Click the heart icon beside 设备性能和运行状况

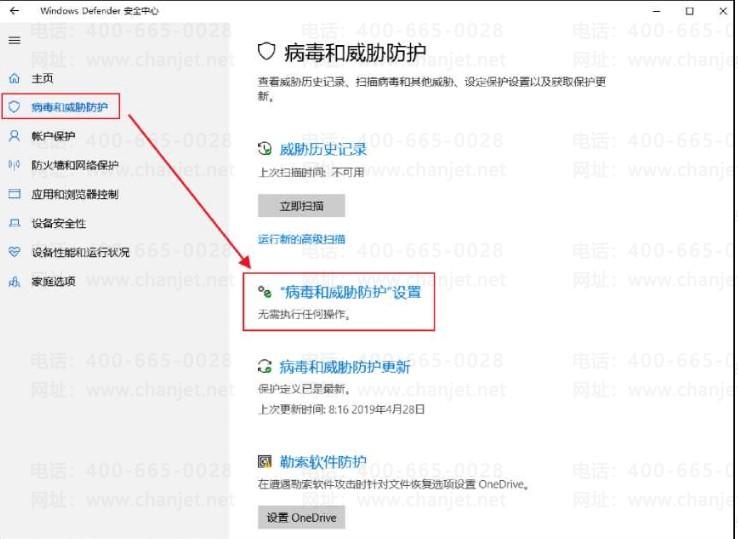pyautogui.click(x=15, y=252)
